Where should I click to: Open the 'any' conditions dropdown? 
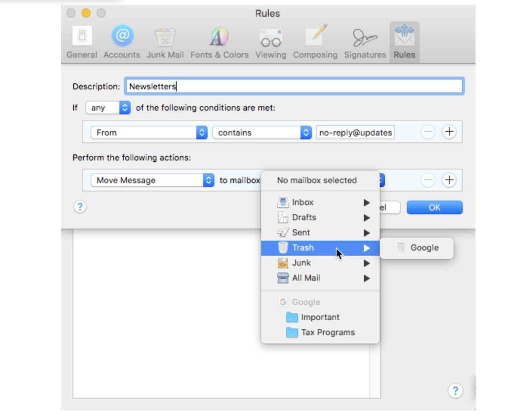click(108, 108)
